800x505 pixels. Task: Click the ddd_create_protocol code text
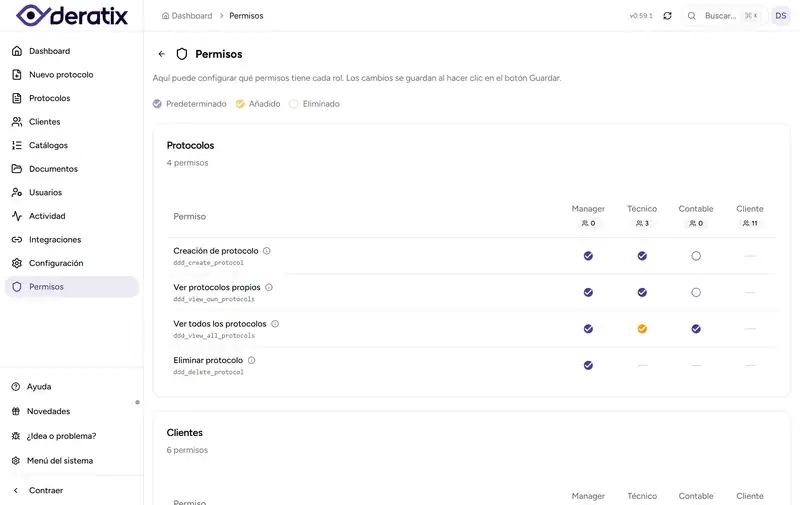[x=208, y=263]
